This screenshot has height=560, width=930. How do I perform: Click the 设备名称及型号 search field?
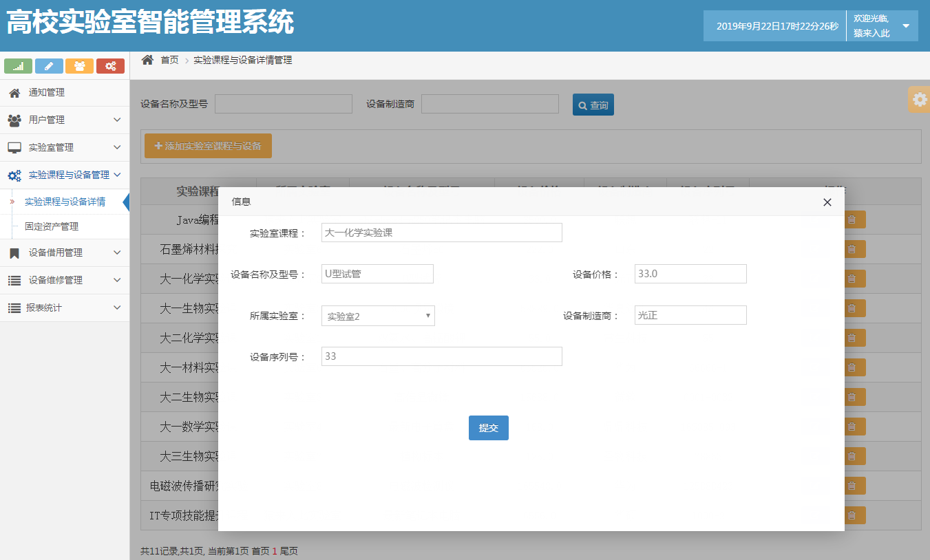(x=284, y=104)
